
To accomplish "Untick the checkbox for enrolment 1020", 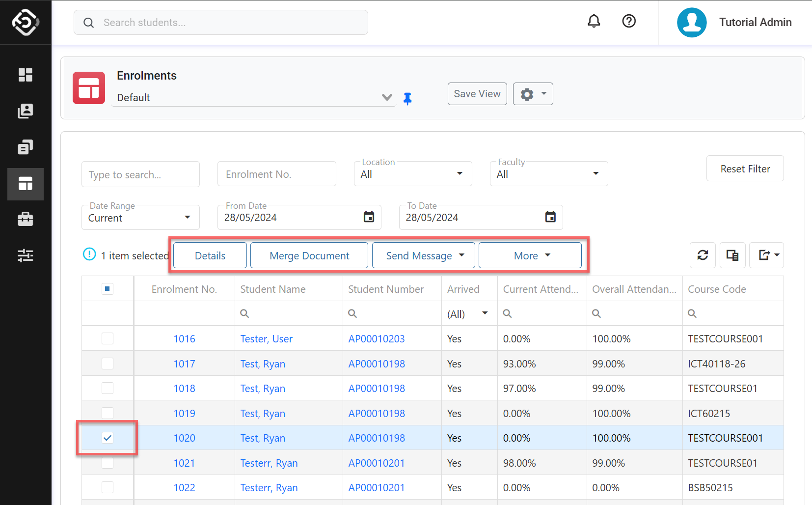I will pos(108,438).
